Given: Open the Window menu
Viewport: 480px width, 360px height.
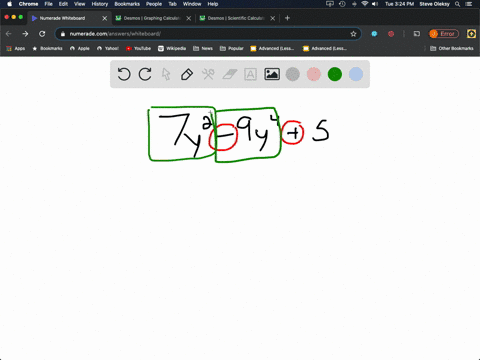Looking at the screenshot, I should pyautogui.click(x=192, y=4).
